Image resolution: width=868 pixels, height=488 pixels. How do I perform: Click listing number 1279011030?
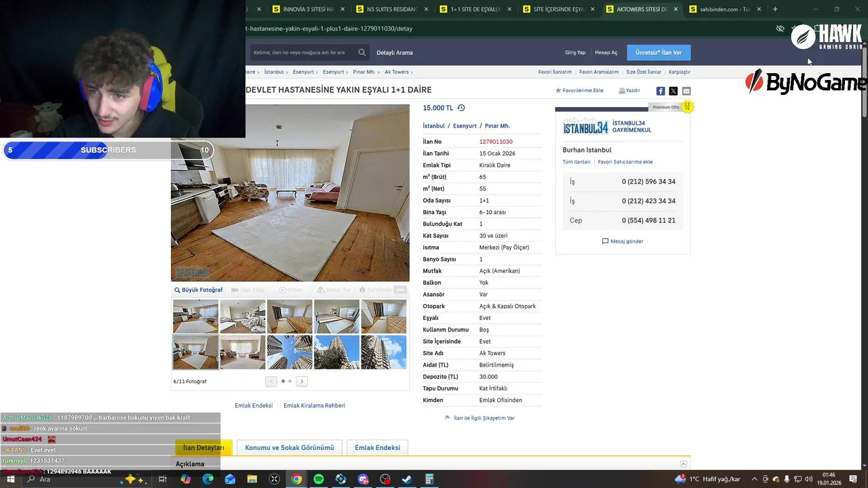tap(496, 142)
